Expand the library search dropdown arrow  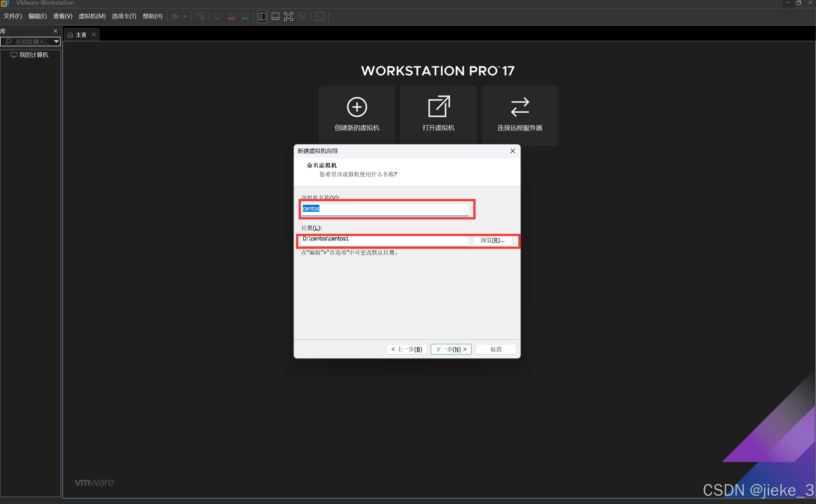point(56,41)
